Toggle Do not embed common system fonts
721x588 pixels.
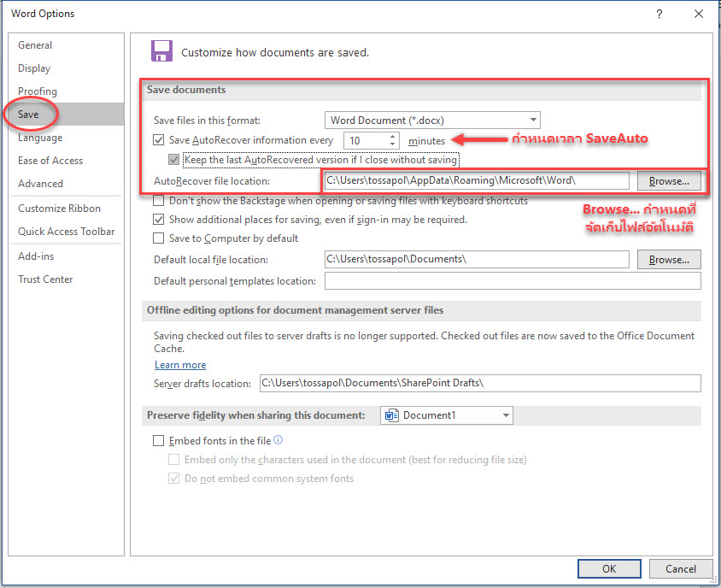[x=173, y=479]
